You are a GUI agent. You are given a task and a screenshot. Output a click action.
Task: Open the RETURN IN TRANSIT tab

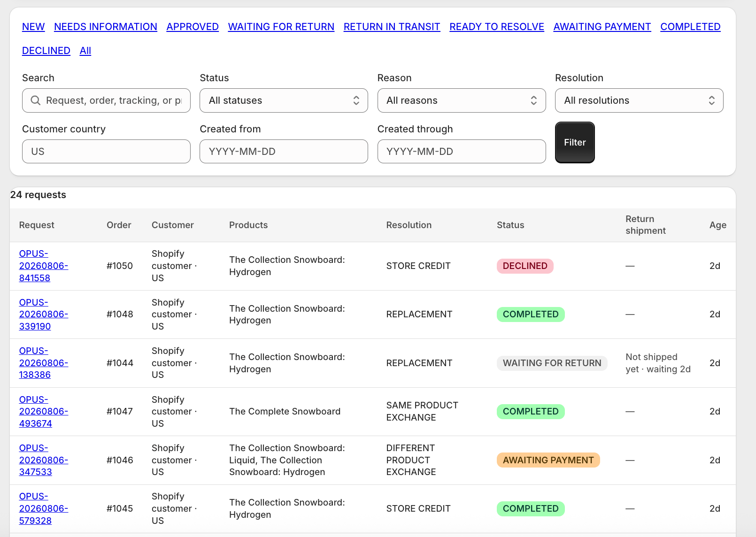pos(392,27)
